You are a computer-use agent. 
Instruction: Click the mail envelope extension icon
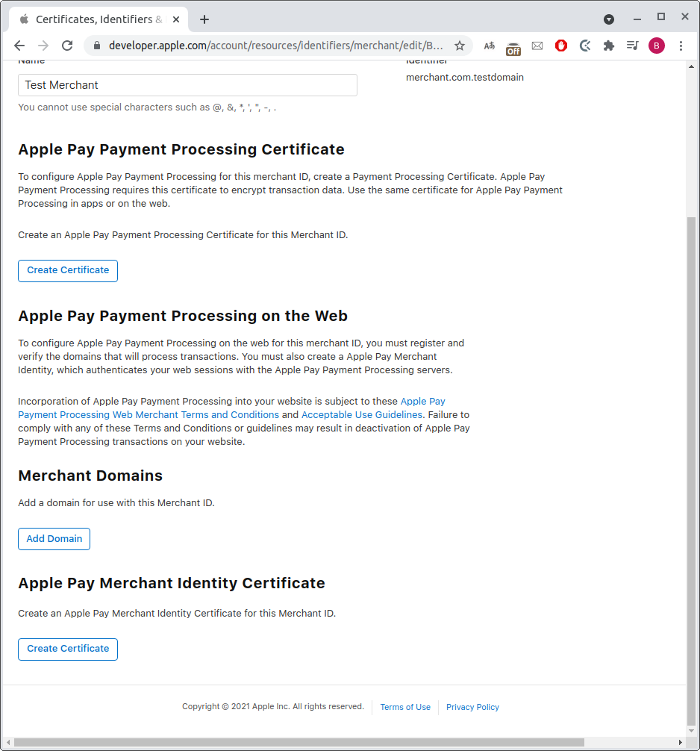pos(537,46)
